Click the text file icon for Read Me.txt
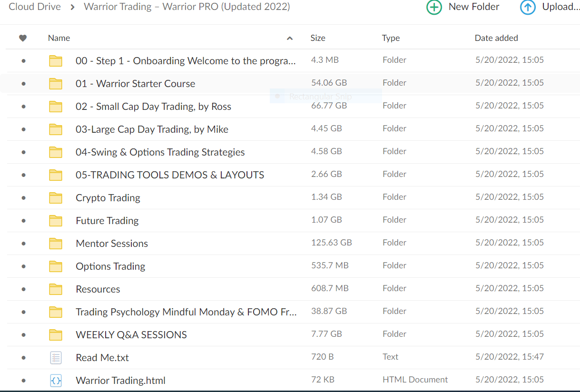 pyautogui.click(x=56, y=357)
